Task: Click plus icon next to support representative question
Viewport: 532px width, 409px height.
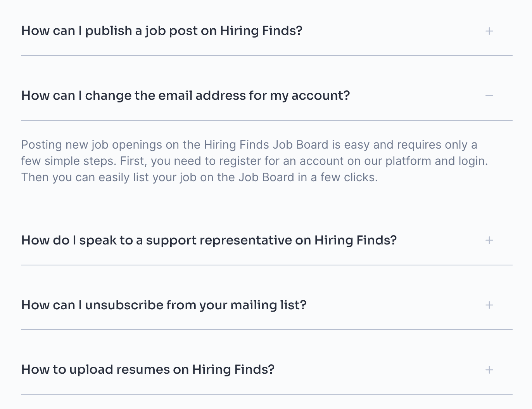Action: coord(489,240)
